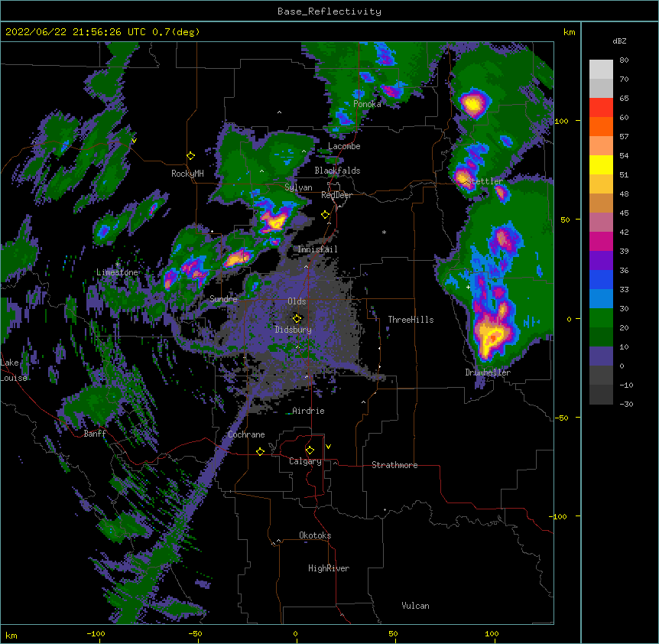
Task: Select the mauve 42-45 dBZ swatch
Action: click(601, 223)
